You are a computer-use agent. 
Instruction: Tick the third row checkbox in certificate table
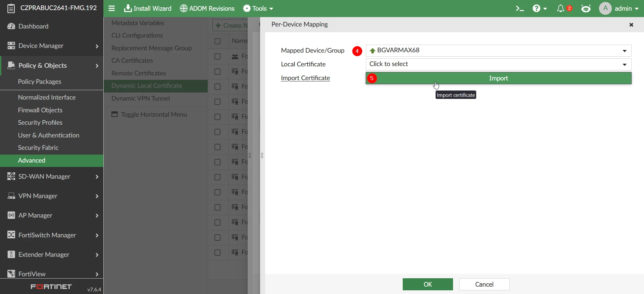217,87
